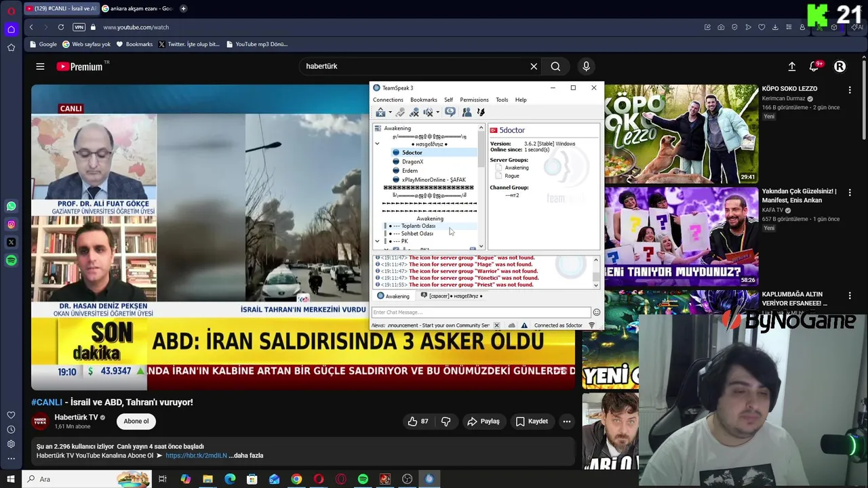This screenshot has width=868, height=488.
Task: Open YouTube notifications bell
Action: tap(814, 66)
